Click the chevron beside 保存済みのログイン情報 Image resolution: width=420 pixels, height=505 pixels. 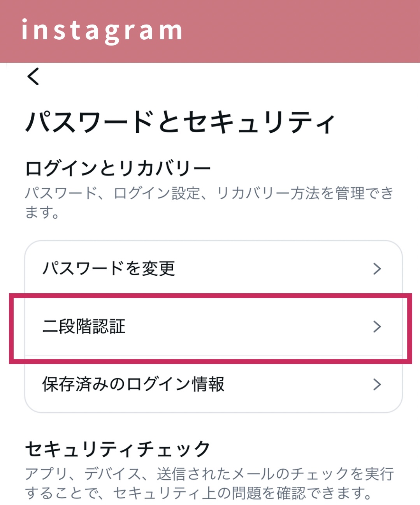[376, 384]
